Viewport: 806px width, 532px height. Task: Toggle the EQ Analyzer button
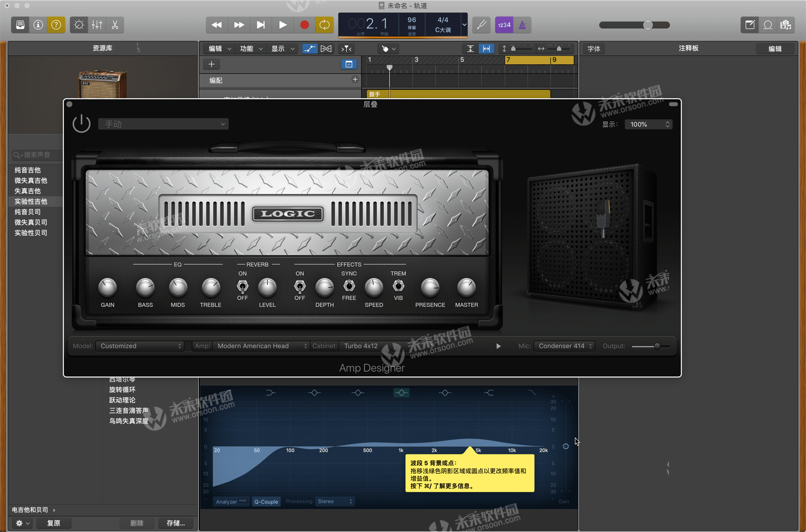point(231,502)
